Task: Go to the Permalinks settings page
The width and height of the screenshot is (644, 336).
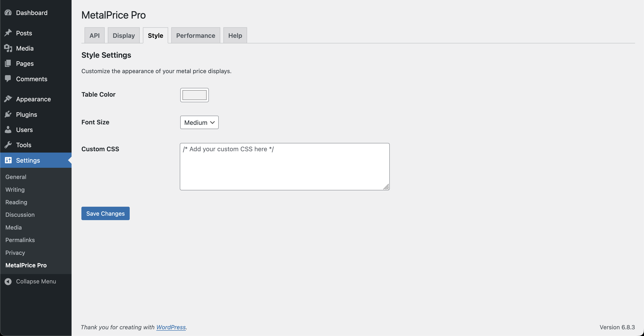Action: tap(20, 240)
